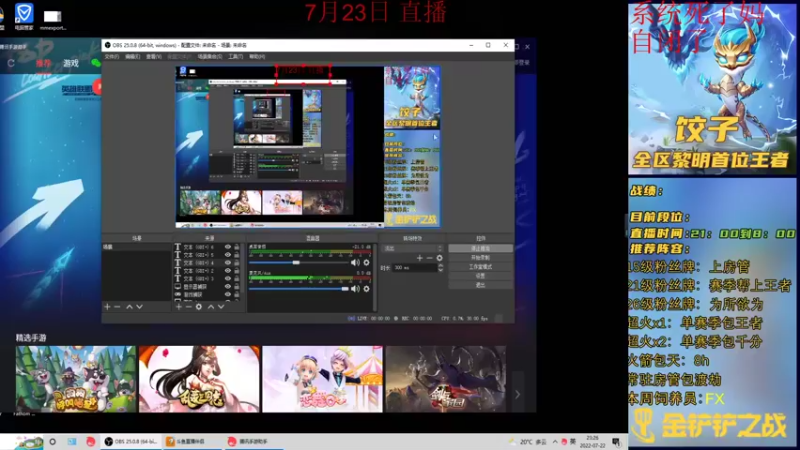Viewport: 800px width, 450px height.
Task: Toggle visibility of 文本 (GDI+) 5 source
Action: 228,255
